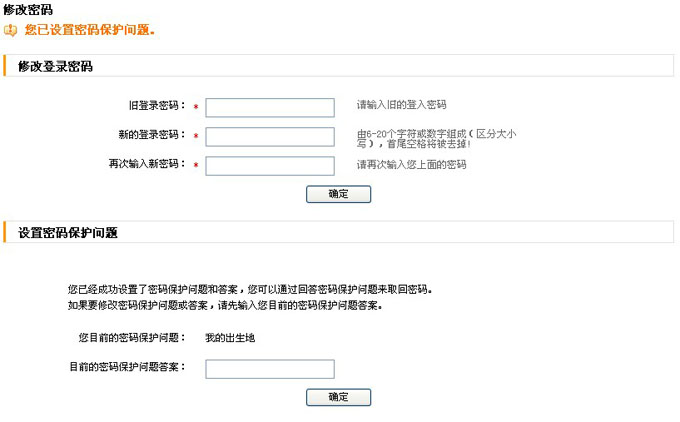Click the red asterisk beside 新的登录密码
This screenshot has width=680, height=422.
tap(196, 136)
